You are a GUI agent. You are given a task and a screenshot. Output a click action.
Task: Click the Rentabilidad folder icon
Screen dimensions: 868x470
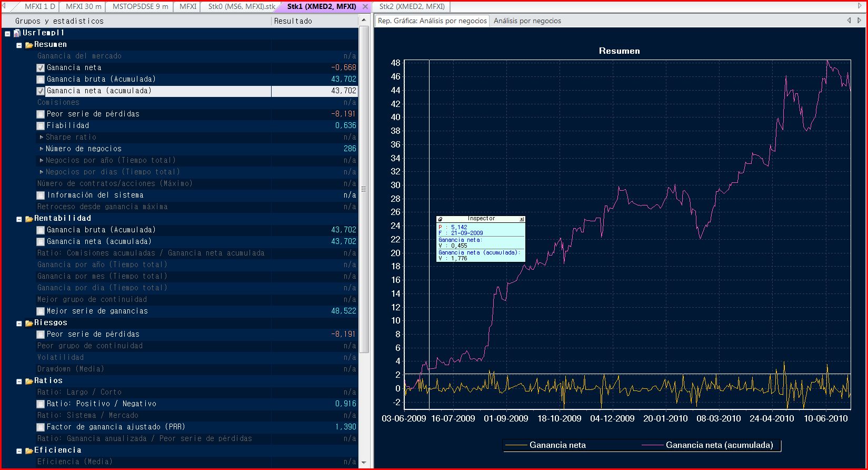pos(29,219)
